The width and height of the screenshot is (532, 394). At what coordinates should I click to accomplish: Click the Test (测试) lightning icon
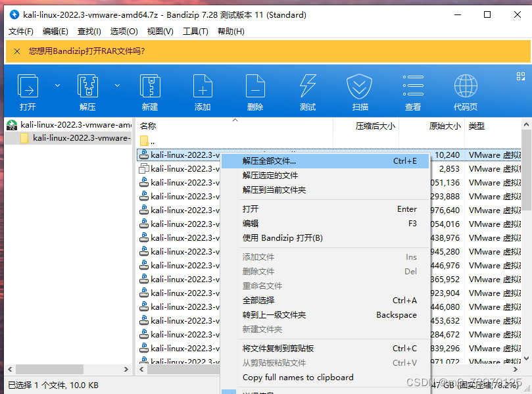pyautogui.click(x=308, y=86)
